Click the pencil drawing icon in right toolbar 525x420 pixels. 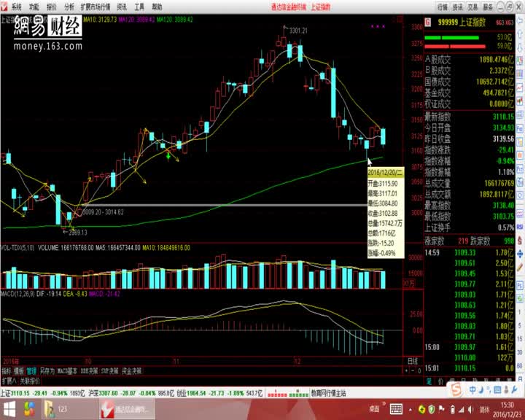point(520,268)
